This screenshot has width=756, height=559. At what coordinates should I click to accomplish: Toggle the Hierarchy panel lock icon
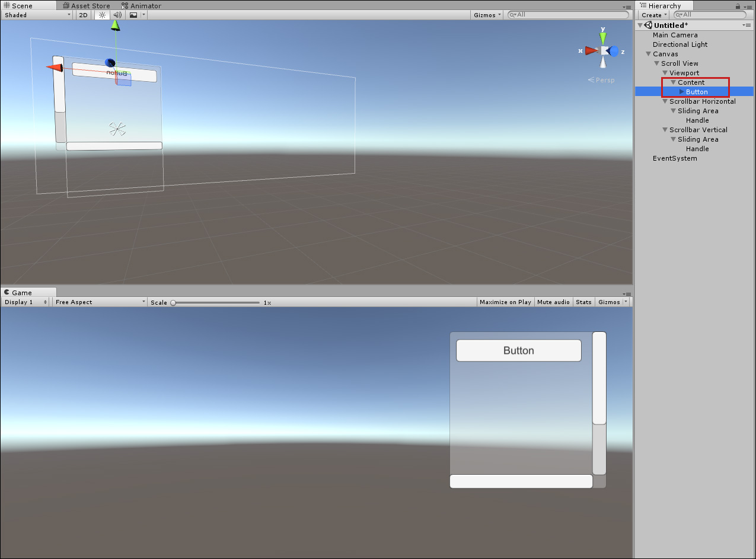pyautogui.click(x=738, y=6)
